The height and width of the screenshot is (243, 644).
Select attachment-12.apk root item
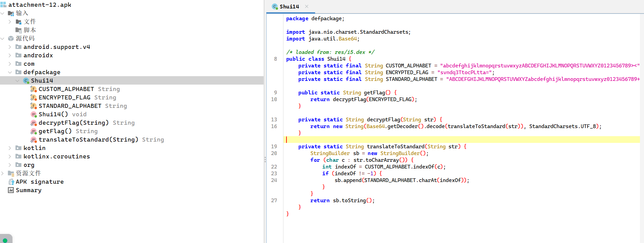[40, 5]
